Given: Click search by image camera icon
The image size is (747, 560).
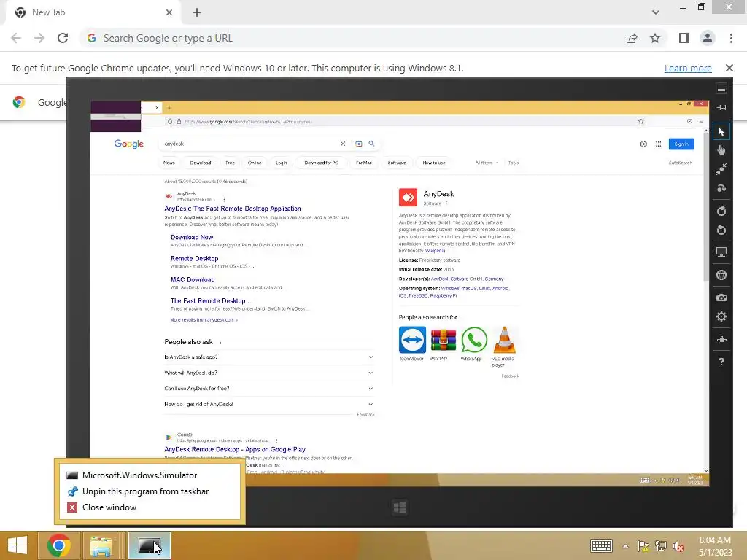Looking at the screenshot, I should (359, 144).
